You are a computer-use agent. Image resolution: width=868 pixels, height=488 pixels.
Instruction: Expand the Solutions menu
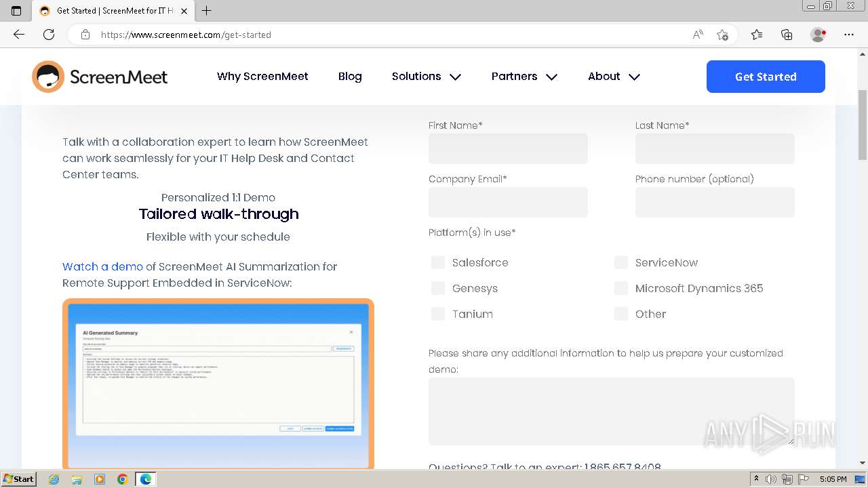(x=427, y=77)
